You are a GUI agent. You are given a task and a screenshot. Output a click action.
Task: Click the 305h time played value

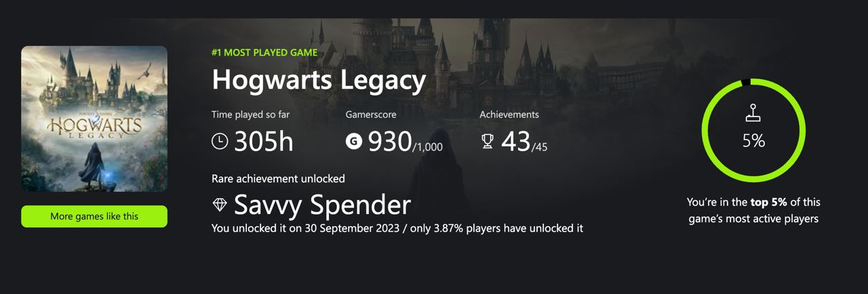click(264, 142)
